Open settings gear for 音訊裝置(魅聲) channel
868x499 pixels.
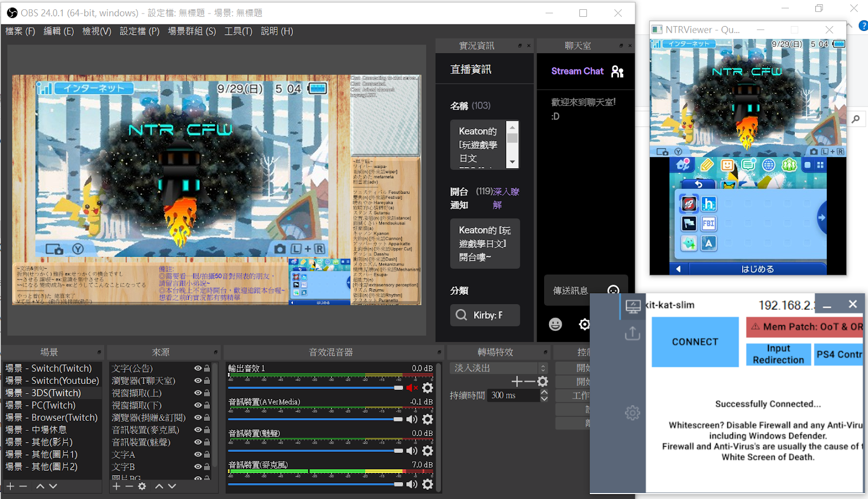pyautogui.click(x=427, y=451)
